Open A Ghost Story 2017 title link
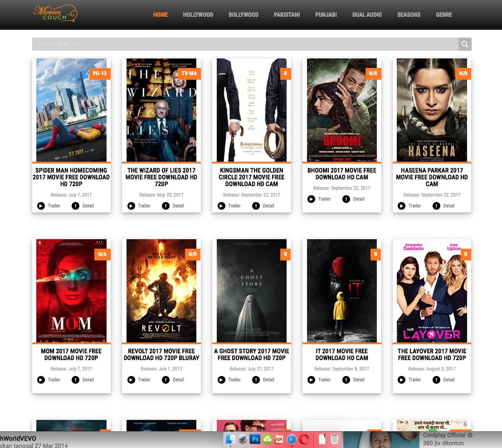 (x=251, y=354)
